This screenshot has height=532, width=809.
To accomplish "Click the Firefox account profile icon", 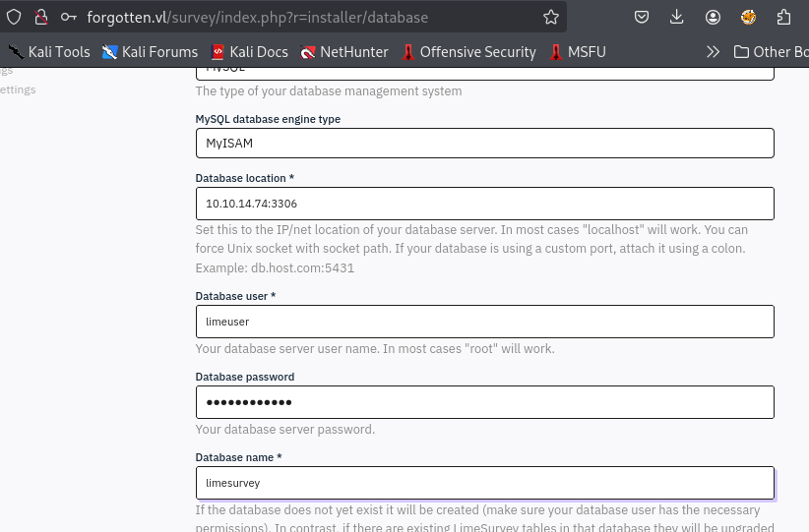I will (x=713, y=17).
